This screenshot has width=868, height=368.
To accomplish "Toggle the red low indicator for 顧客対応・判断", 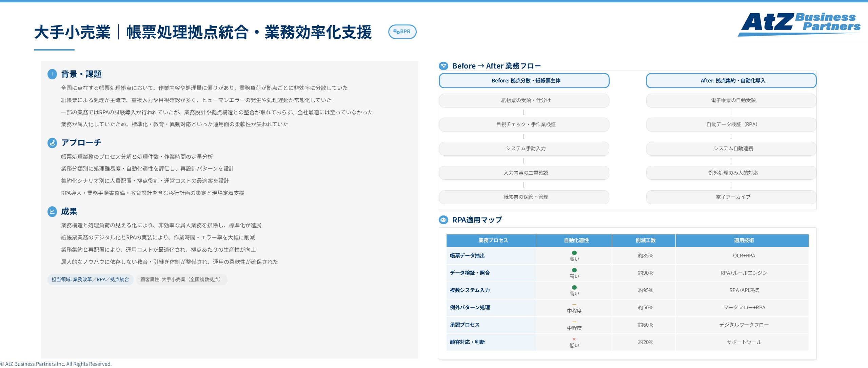I will coord(574,339).
